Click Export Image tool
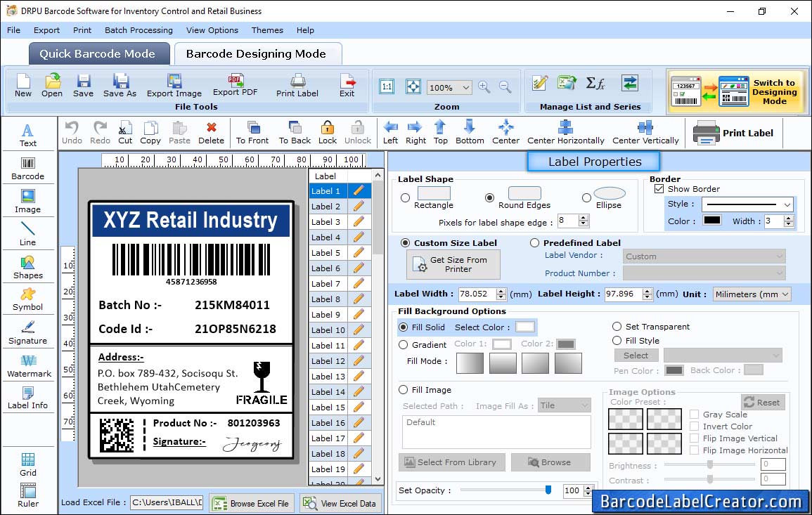Screen dimensions: 812x515 [x=174, y=86]
